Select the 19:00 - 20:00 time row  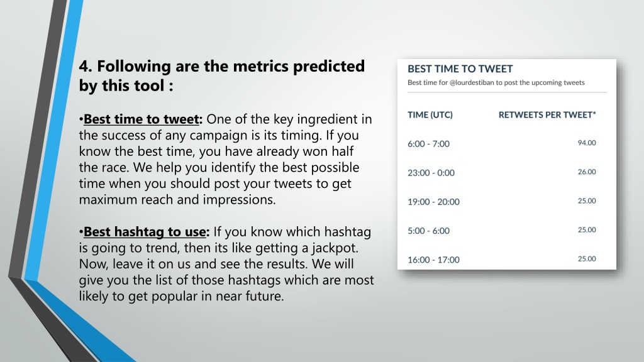coord(501,202)
